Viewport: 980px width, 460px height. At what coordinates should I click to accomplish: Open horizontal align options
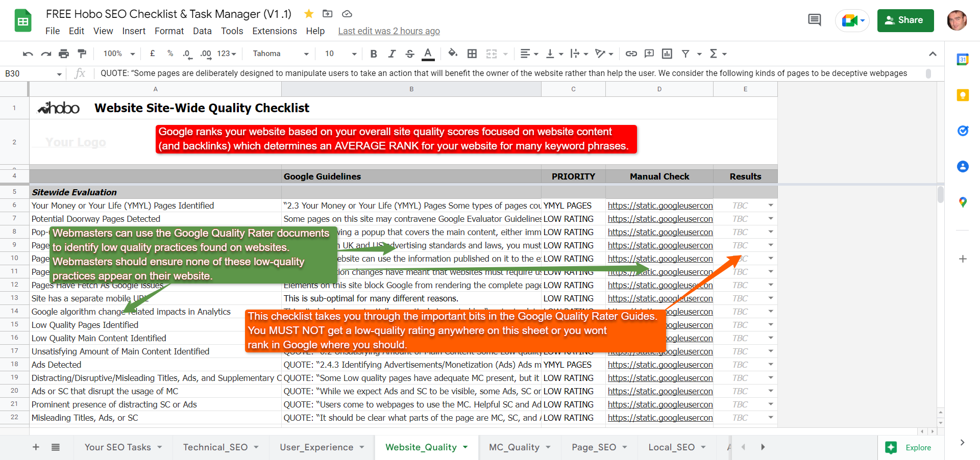coord(529,54)
